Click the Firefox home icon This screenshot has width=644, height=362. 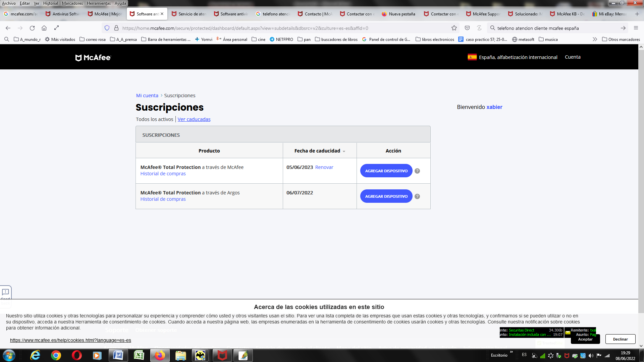44,28
